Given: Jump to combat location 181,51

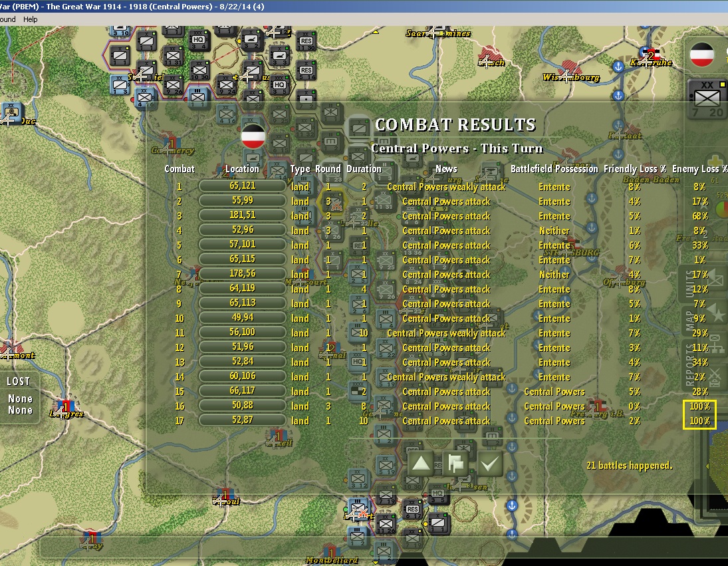Looking at the screenshot, I should pyautogui.click(x=243, y=215).
